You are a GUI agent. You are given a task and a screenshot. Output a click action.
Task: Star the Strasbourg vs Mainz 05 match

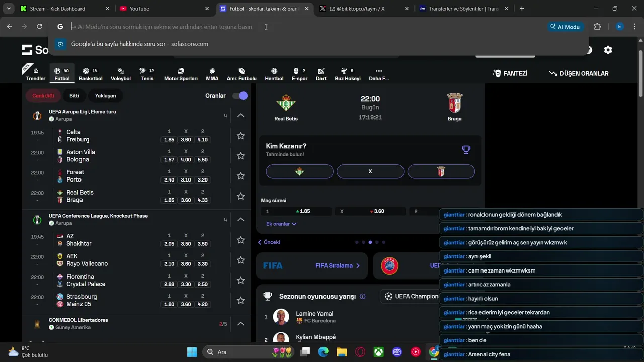[241, 300]
